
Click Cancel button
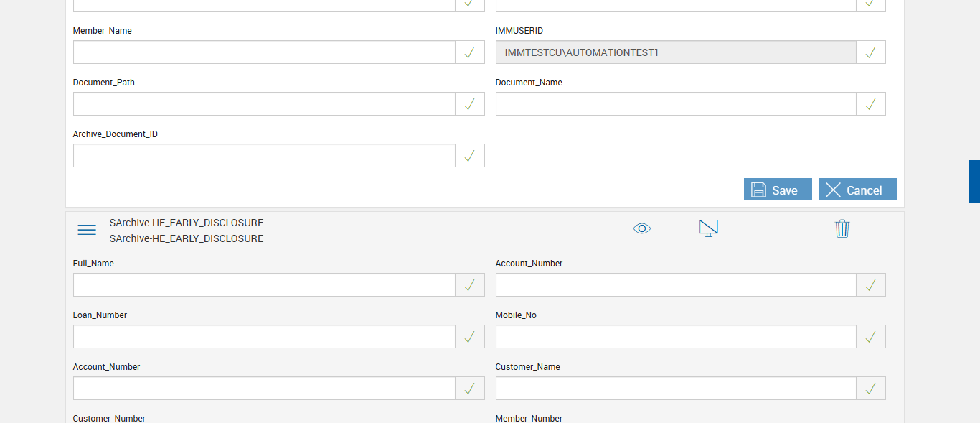click(857, 190)
